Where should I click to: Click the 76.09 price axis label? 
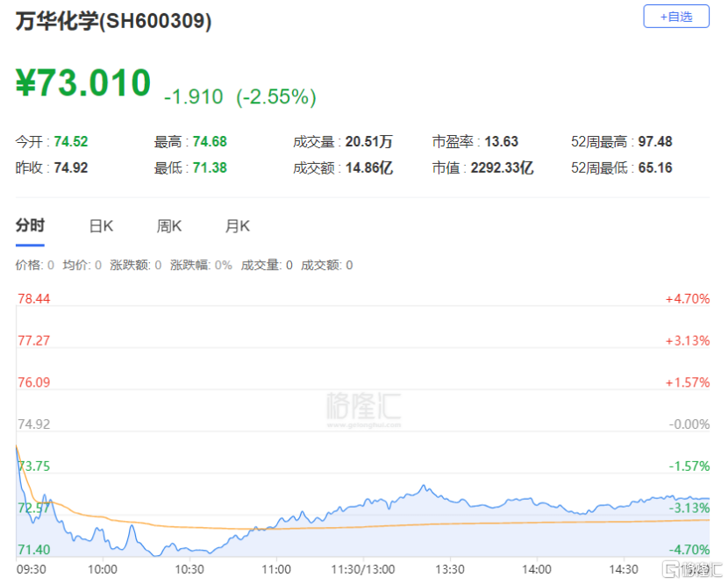(x=34, y=382)
